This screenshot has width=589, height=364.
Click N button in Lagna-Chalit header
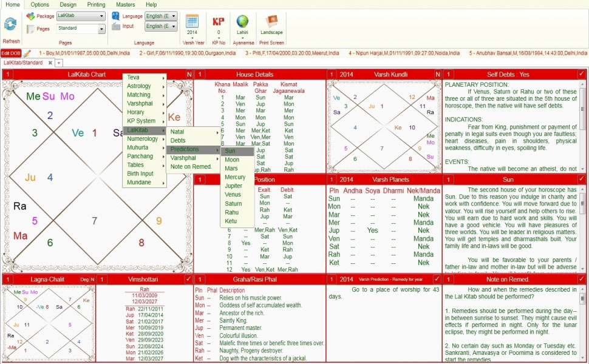[x=92, y=280]
